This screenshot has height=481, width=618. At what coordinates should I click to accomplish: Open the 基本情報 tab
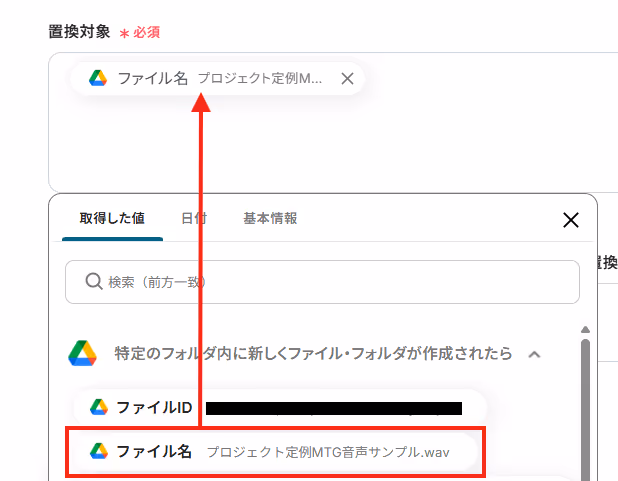(270, 218)
